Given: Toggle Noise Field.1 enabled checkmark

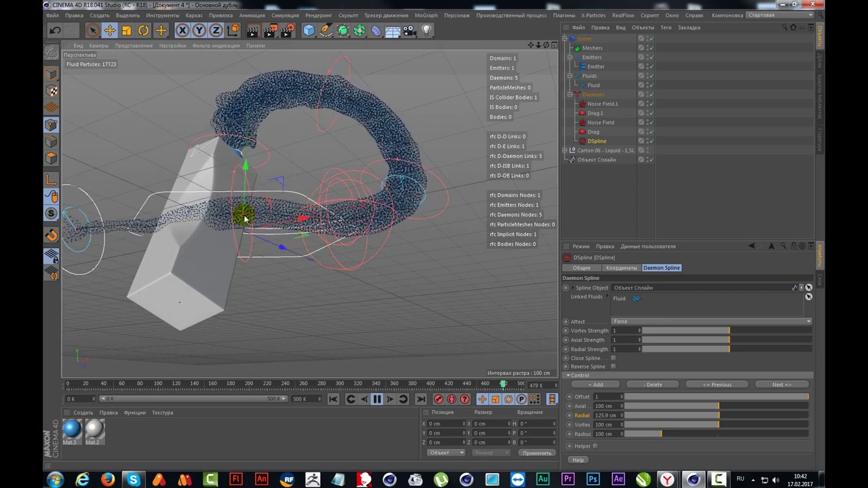Looking at the screenshot, I should (650, 104).
